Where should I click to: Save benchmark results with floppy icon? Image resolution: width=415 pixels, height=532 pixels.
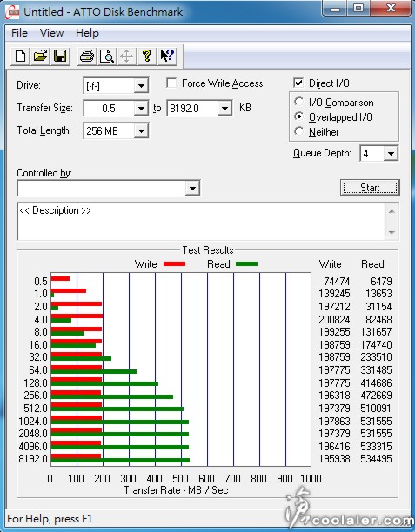coord(60,56)
